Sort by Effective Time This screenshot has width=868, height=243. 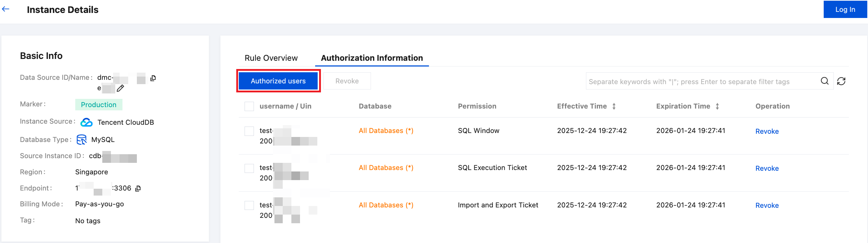pos(614,106)
